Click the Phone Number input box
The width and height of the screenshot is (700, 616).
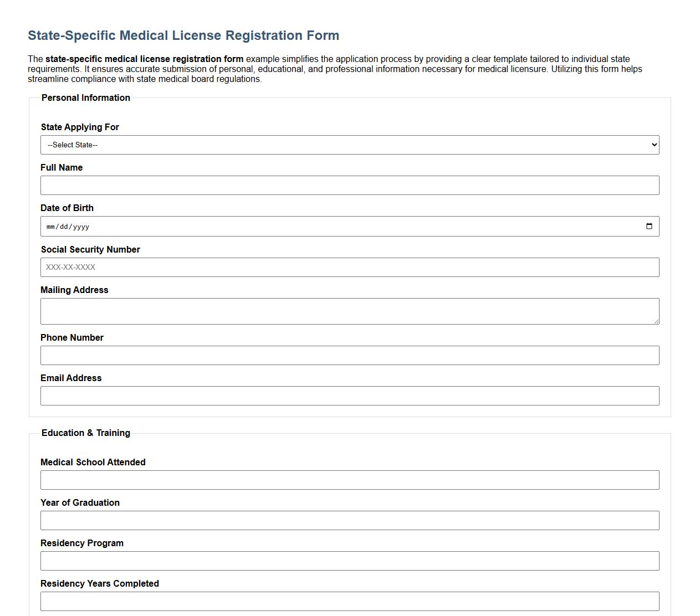point(349,355)
